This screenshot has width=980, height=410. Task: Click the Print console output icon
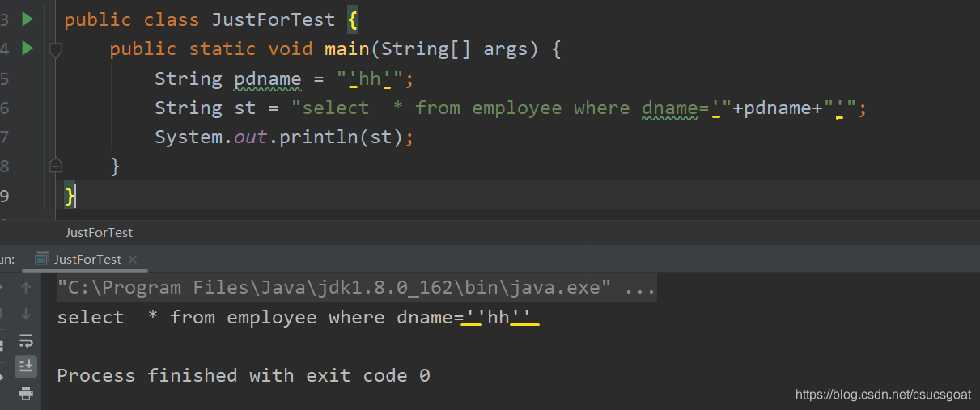click(x=26, y=393)
